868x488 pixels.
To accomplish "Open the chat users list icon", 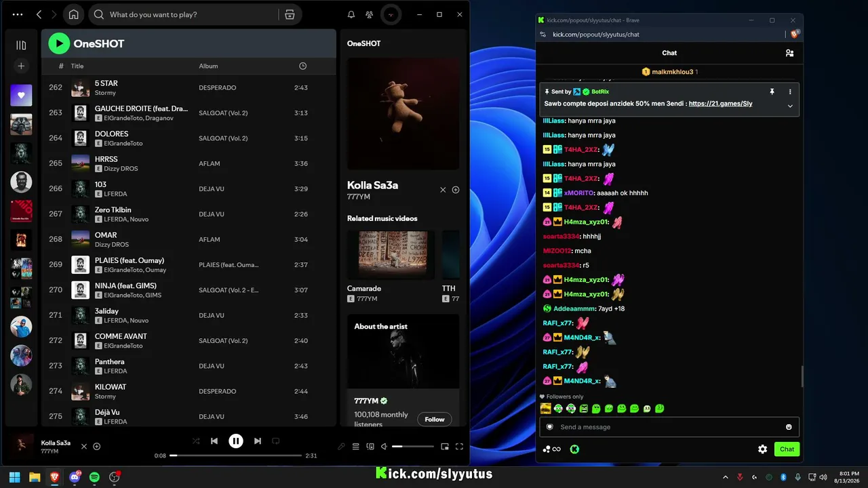I will 789,53.
